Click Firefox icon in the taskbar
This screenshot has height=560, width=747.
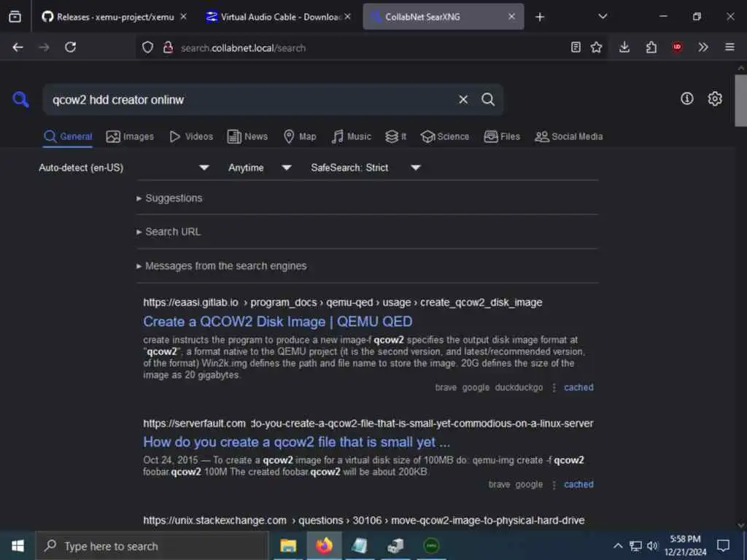pyautogui.click(x=324, y=545)
